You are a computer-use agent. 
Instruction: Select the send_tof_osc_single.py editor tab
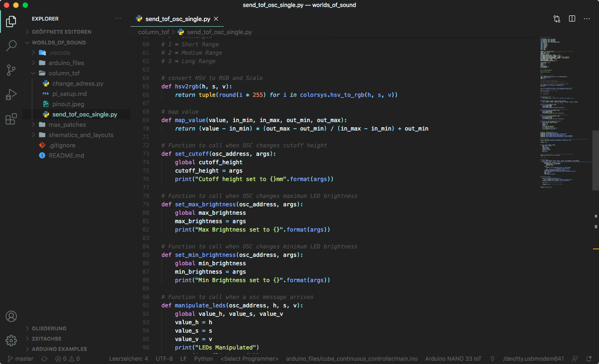click(177, 19)
